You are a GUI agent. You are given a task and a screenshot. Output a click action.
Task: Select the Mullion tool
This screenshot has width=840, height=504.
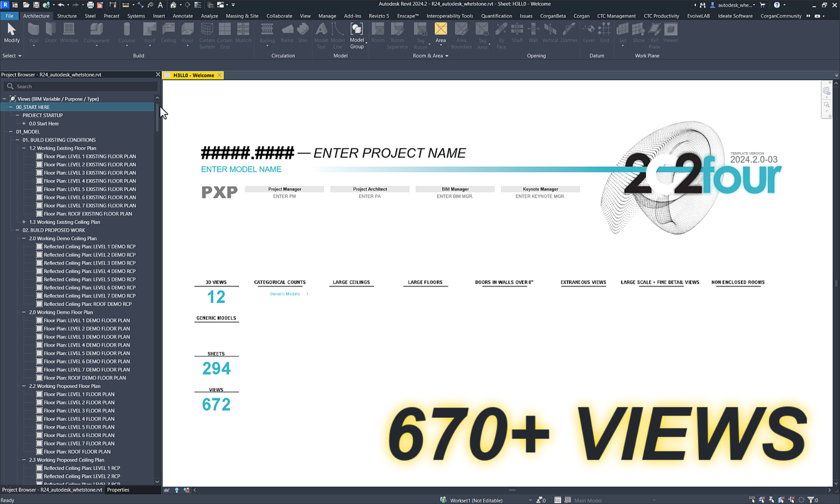243,33
